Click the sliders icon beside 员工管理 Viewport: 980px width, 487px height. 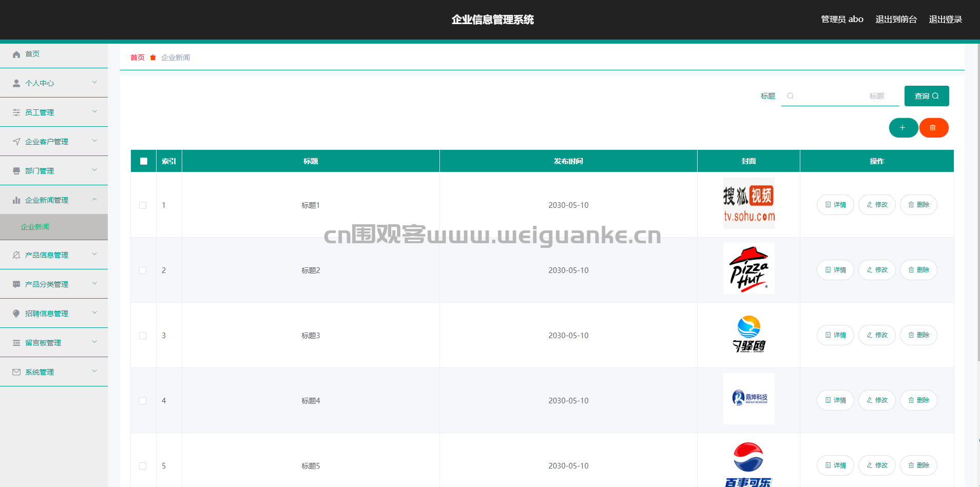pyautogui.click(x=16, y=112)
